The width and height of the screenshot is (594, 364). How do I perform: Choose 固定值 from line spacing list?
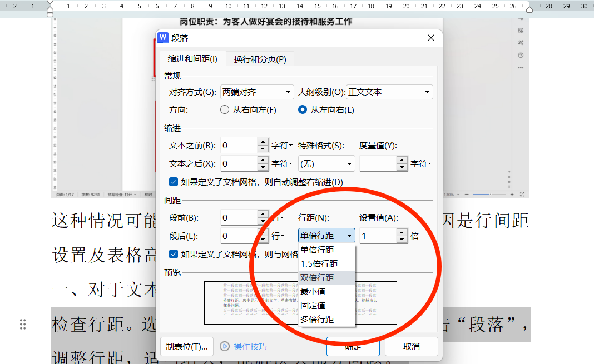pyautogui.click(x=327, y=305)
